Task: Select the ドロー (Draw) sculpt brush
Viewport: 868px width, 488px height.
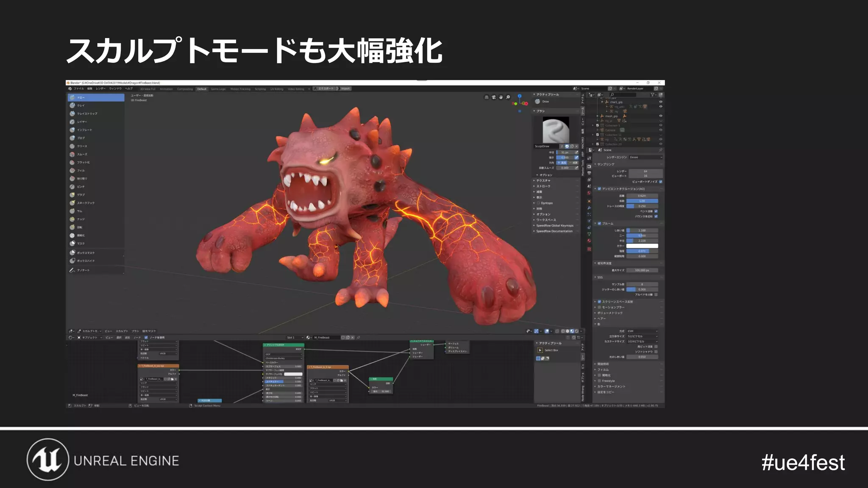Action: click(x=96, y=97)
